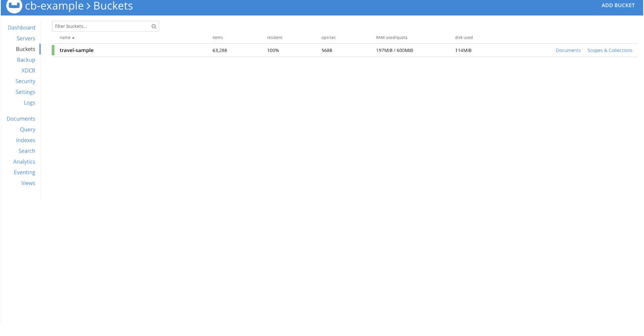The image size is (644, 336).
Task: Click the filter buckets input field
Action: pos(101,27)
